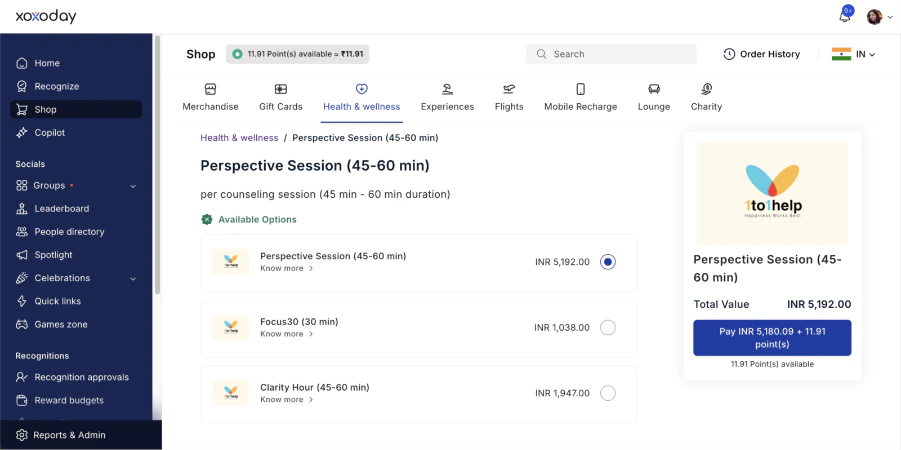Open the Copilot sidebar link
This screenshot has height=450, width=901.
click(x=76, y=133)
